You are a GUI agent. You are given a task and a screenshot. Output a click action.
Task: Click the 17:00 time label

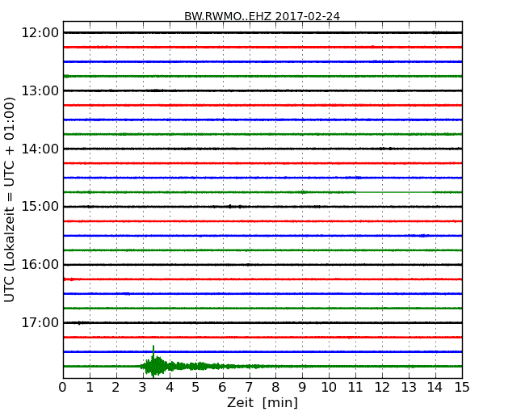[40, 322]
